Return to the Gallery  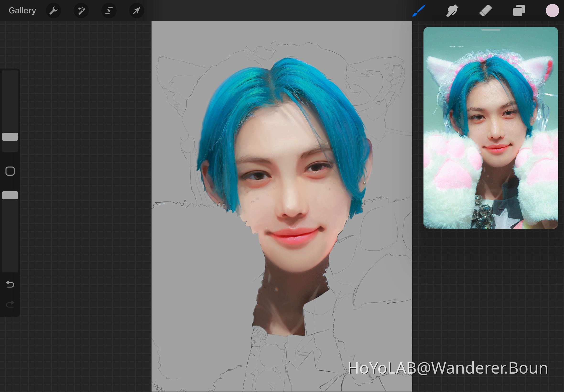click(22, 10)
